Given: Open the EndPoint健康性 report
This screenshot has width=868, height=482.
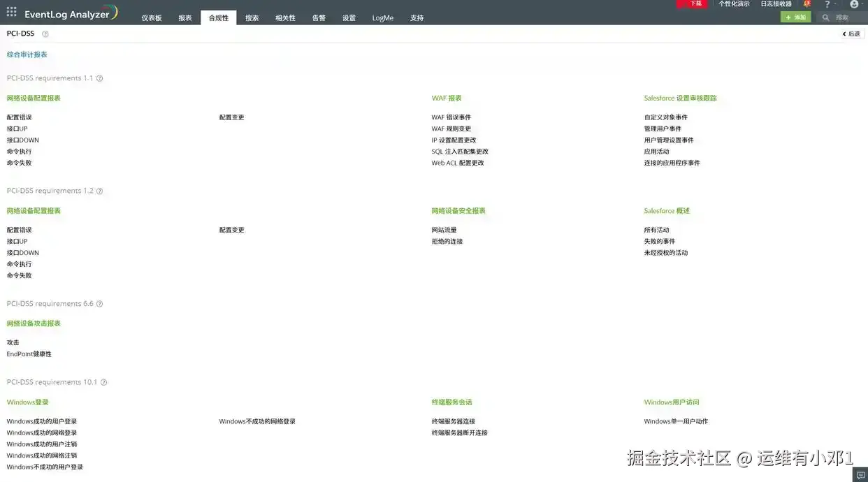Looking at the screenshot, I should click(x=29, y=354).
